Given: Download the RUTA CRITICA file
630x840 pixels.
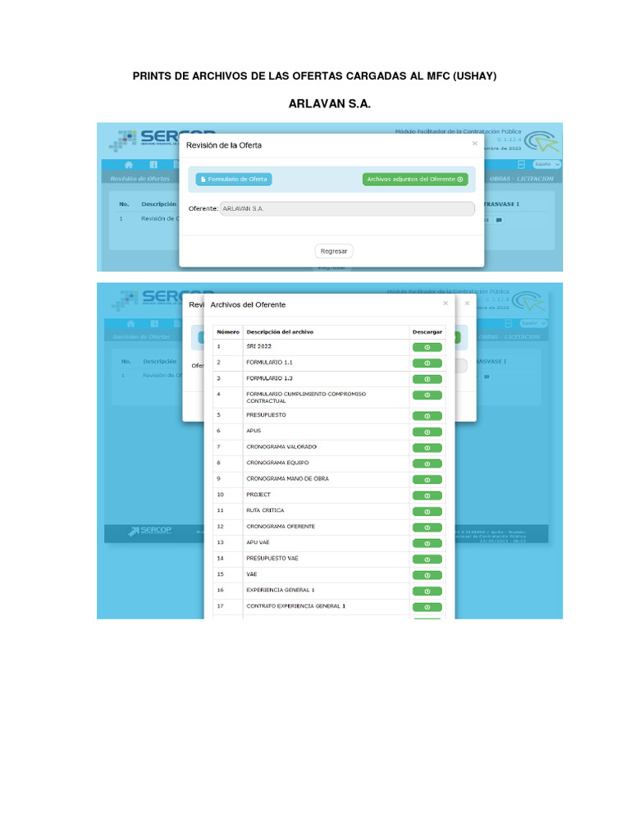Looking at the screenshot, I should pos(427,512).
